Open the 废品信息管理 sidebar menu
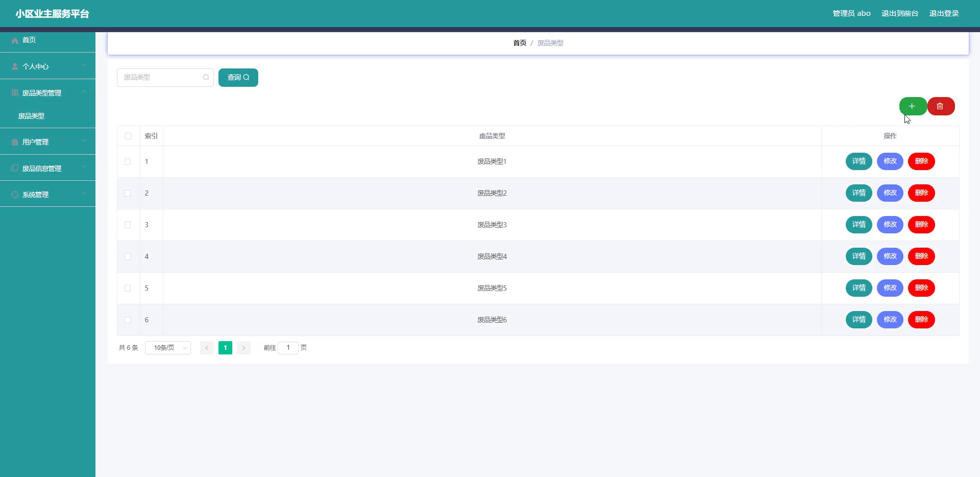Viewport: 980px width, 477px height. [x=47, y=168]
